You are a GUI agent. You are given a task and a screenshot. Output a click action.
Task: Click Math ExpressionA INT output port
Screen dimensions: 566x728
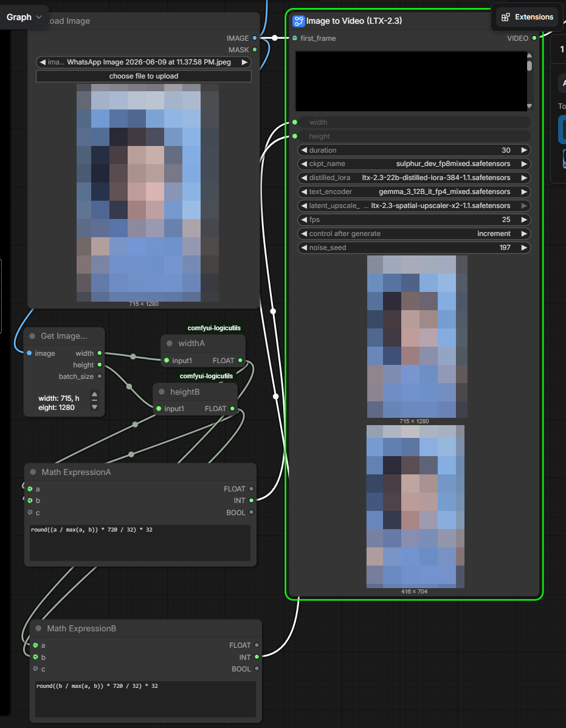coord(251,501)
